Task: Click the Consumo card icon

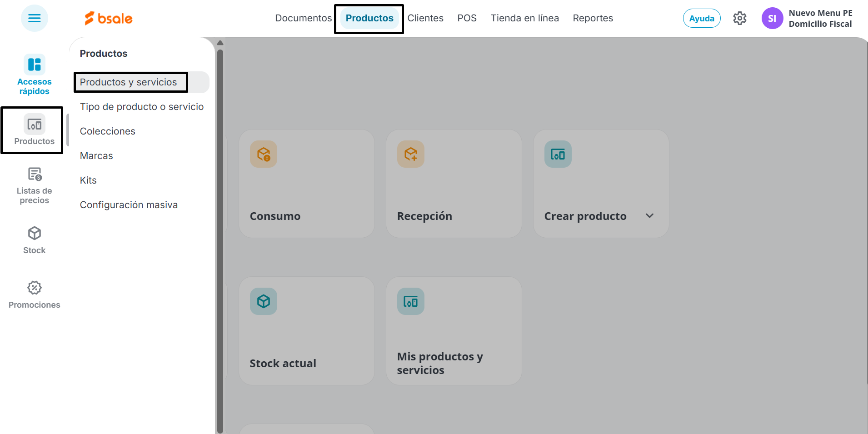Action: [264, 154]
